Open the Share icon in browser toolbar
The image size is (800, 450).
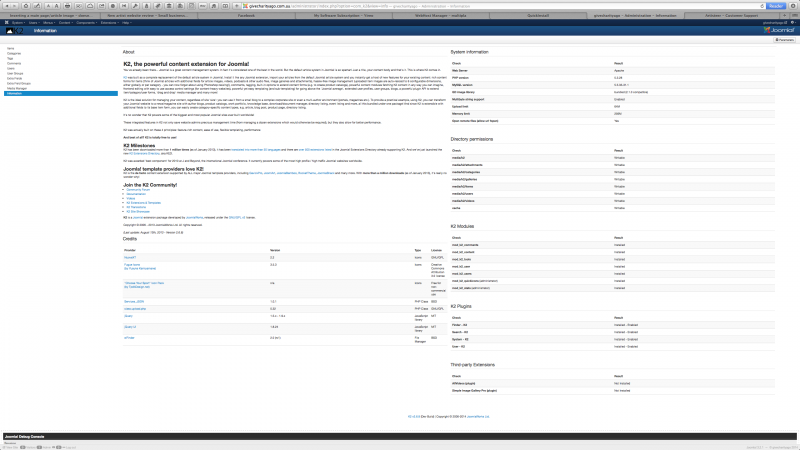coord(101,6)
